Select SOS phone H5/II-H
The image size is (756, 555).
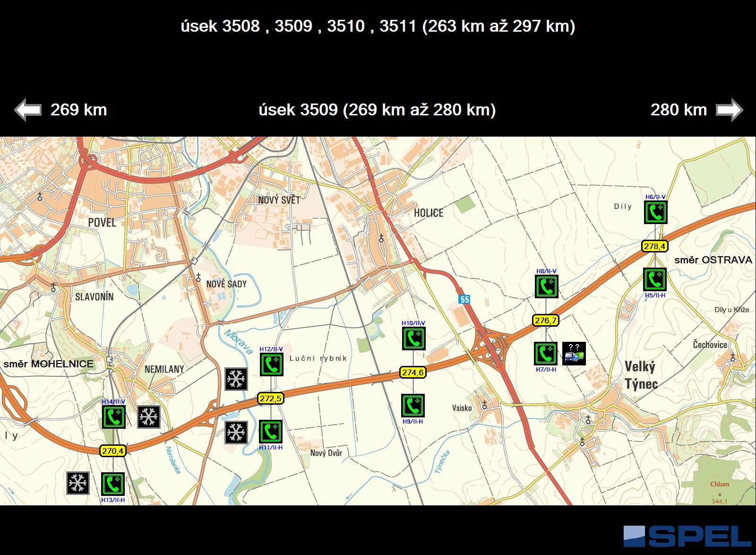coord(655,279)
